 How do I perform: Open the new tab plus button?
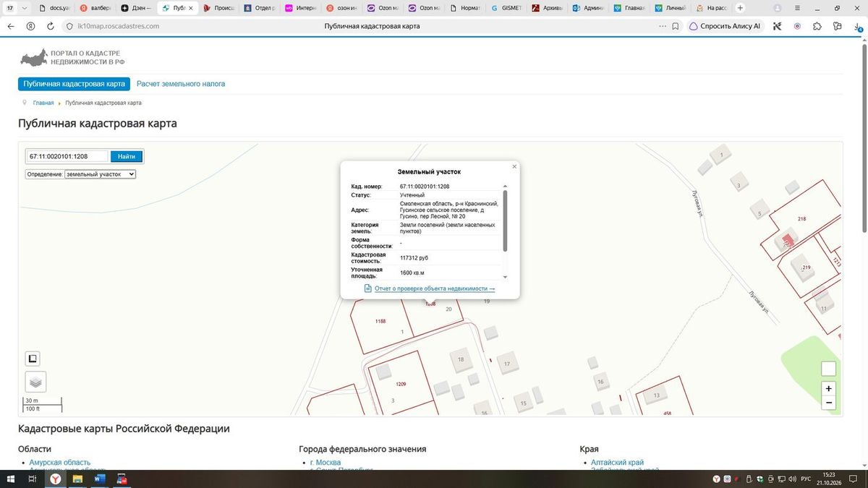[x=740, y=8]
